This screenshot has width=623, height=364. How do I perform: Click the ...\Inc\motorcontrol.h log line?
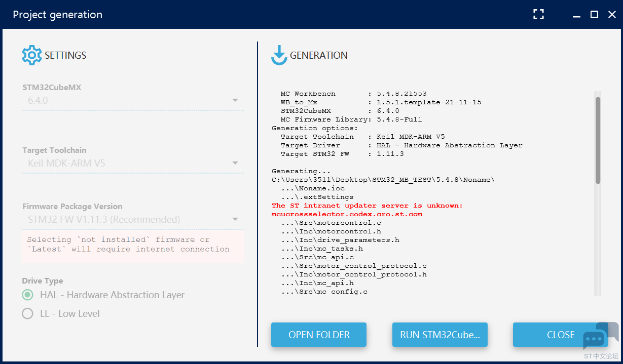pos(331,231)
